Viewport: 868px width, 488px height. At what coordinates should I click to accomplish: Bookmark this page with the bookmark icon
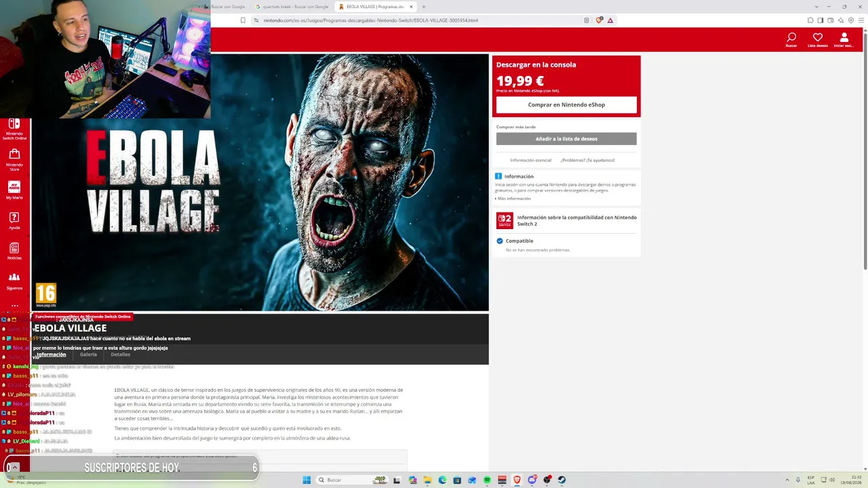(x=243, y=20)
